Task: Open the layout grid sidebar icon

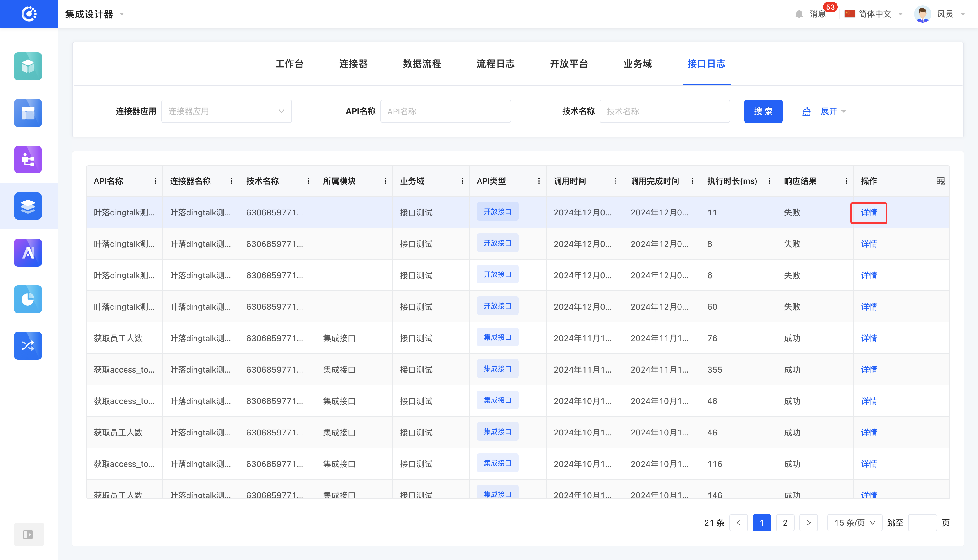Action: (28, 113)
